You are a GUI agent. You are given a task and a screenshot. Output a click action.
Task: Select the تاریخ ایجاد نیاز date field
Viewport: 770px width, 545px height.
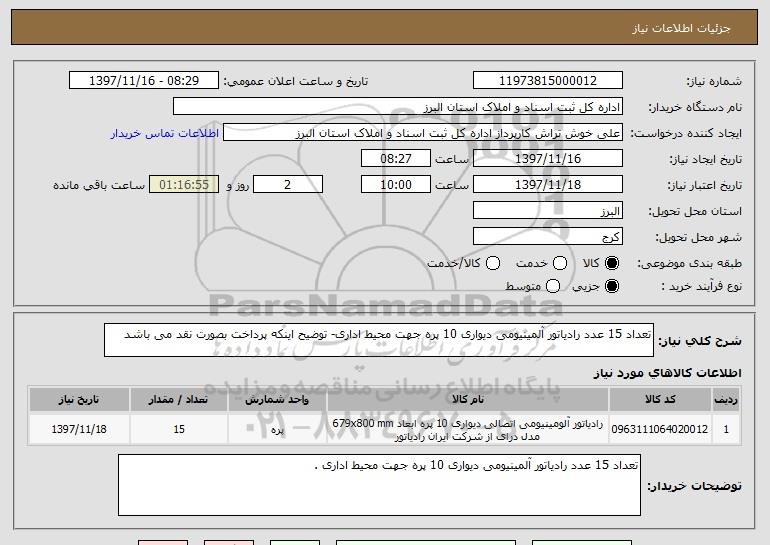547,159
